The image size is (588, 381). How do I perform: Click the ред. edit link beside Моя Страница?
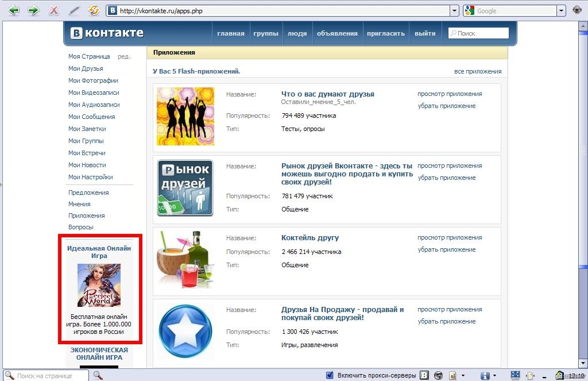pyautogui.click(x=124, y=56)
